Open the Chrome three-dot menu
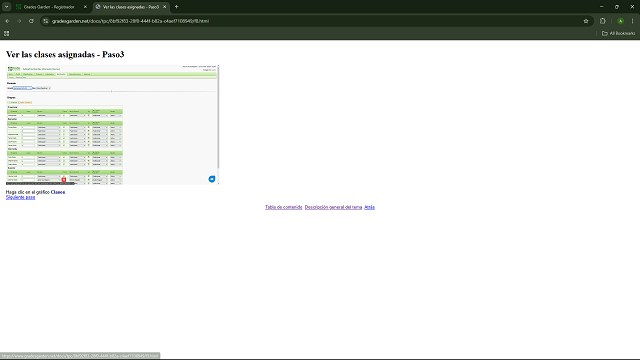 pyautogui.click(x=632, y=21)
